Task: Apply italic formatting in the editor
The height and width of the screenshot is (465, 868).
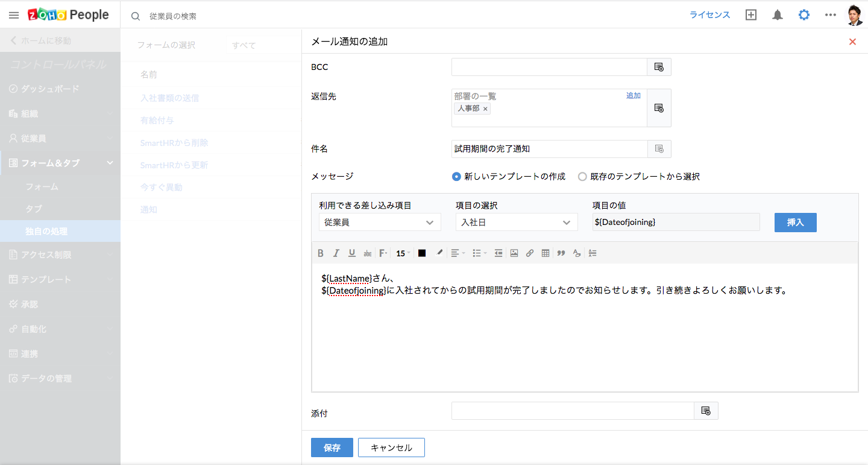Action: (x=336, y=253)
